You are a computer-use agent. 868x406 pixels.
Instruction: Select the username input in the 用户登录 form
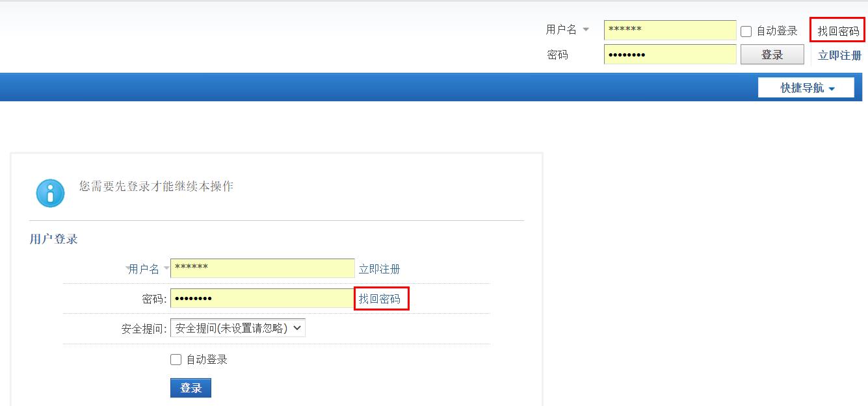tap(262, 268)
